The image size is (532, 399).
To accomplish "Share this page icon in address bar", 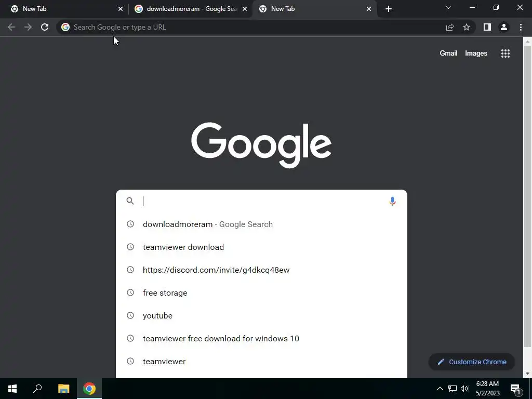I will (x=450, y=27).
